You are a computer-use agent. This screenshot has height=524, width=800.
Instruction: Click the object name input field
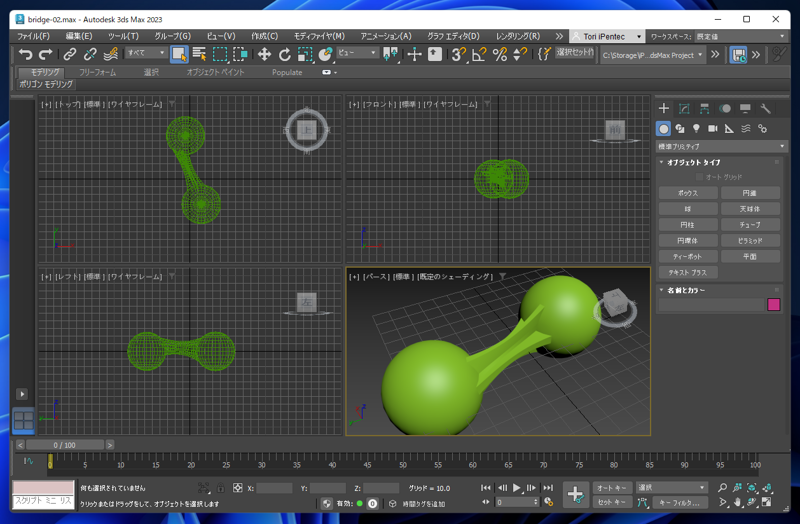pos(711,305)
